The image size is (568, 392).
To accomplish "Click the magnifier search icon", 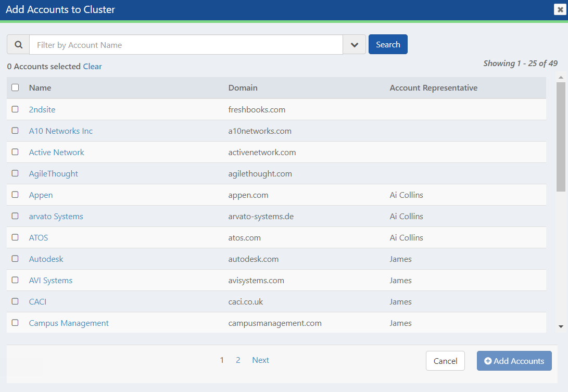I will [x=18, y=45].
